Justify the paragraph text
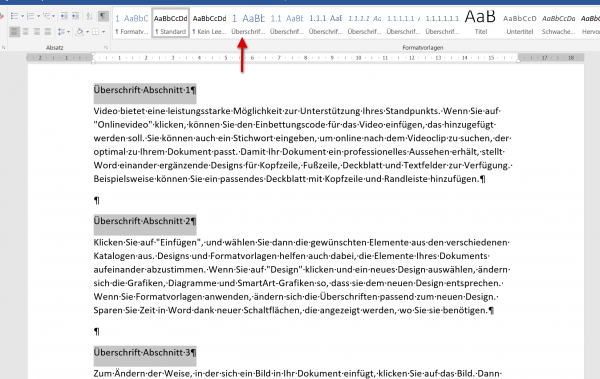 coord(47,31)
